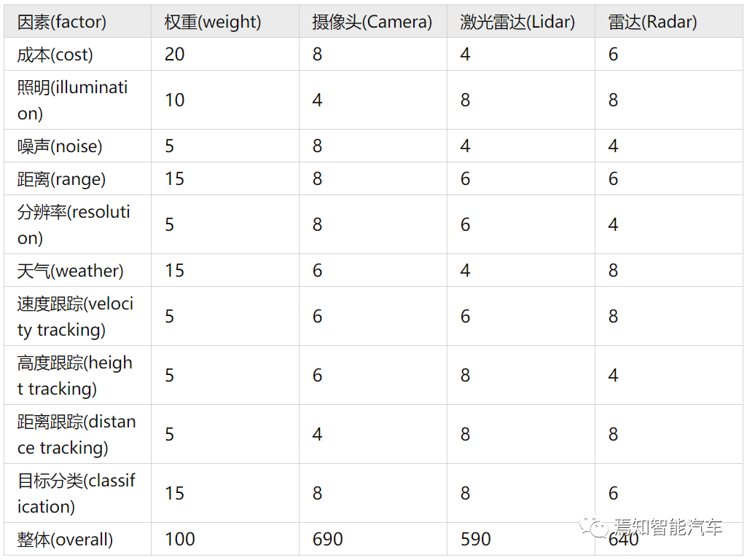Click the WeChat watermark logo icon
This screenshot has width=747, height=560.
[594, 527]
